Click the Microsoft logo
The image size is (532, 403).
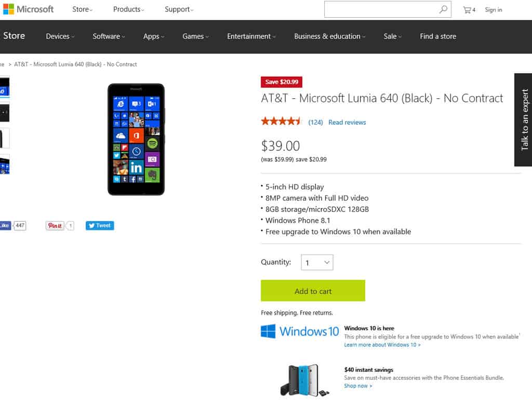pyautogui.click(x=28, y=9)
